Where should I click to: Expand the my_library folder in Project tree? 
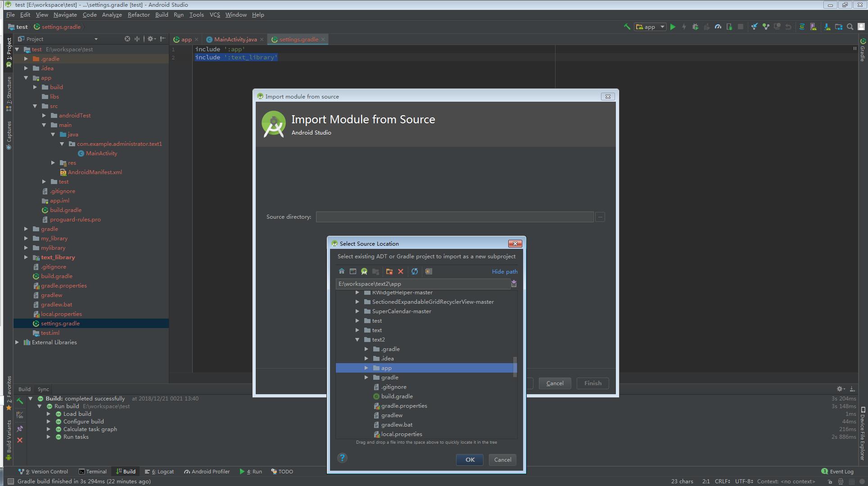point(26,238)
